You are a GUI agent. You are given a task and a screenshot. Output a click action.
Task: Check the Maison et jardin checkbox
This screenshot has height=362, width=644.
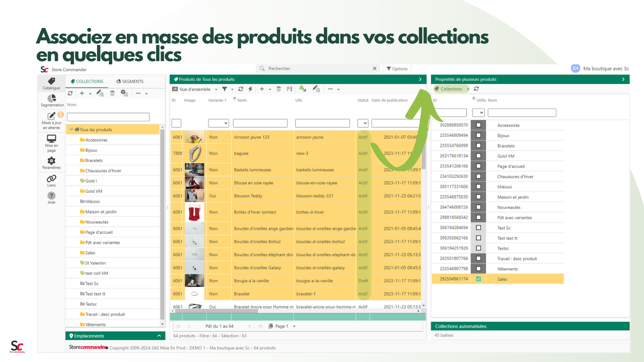[x=479, y=197]
